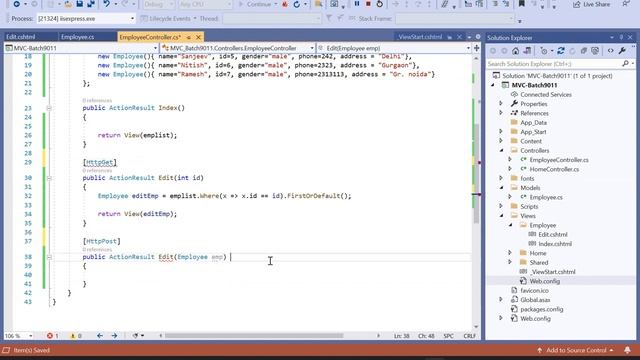Switch to the Edit.cshtml tab
Image resolution: width=640 pixels, height=360 pixels.
coord(20,37)
